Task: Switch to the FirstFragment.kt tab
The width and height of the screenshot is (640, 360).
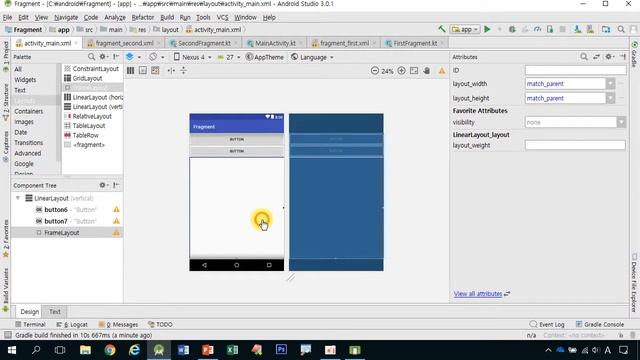Action: point(415,43)
